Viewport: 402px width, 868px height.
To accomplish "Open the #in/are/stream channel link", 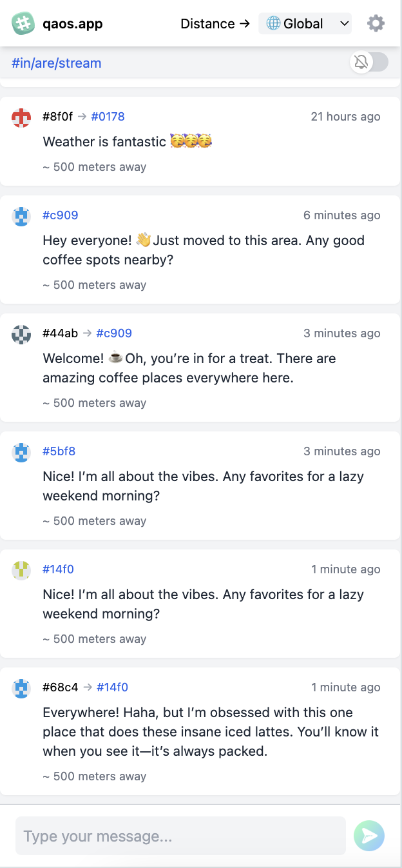I will 57,63.
